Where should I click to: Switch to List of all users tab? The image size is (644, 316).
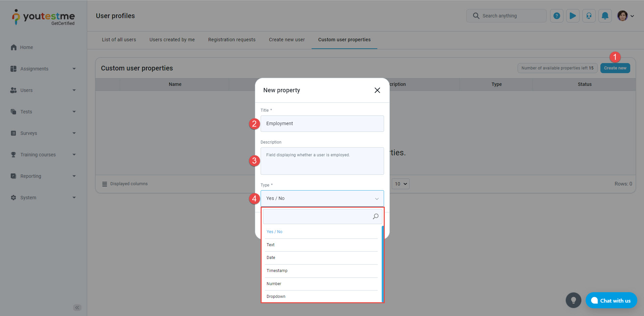tap(119, 40)
